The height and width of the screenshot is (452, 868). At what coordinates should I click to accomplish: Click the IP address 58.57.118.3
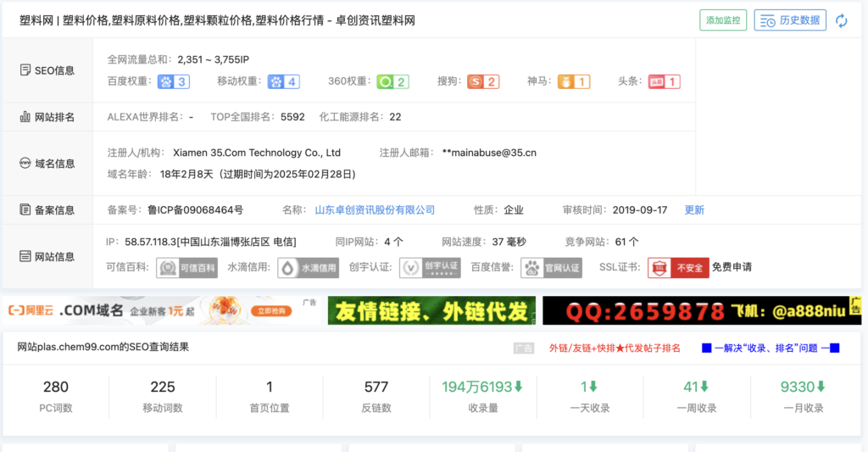pos(151,242)
